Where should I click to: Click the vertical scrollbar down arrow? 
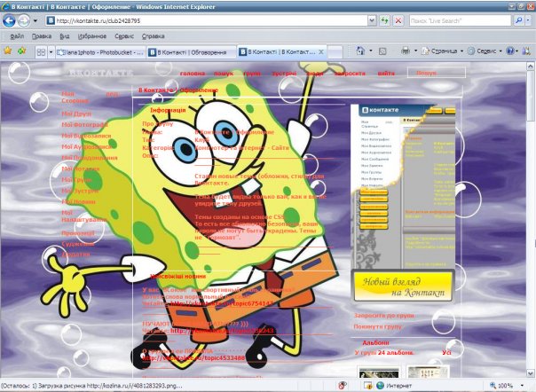(x=531, y=372)
